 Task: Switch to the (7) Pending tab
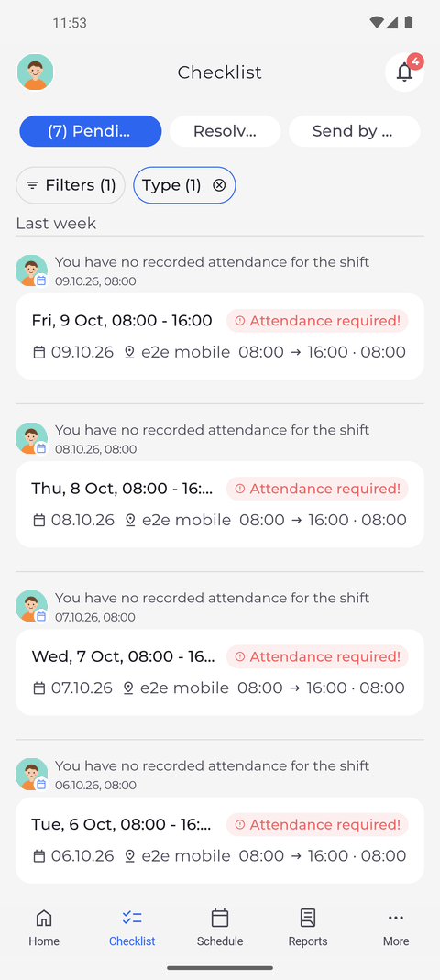(91, 131)
